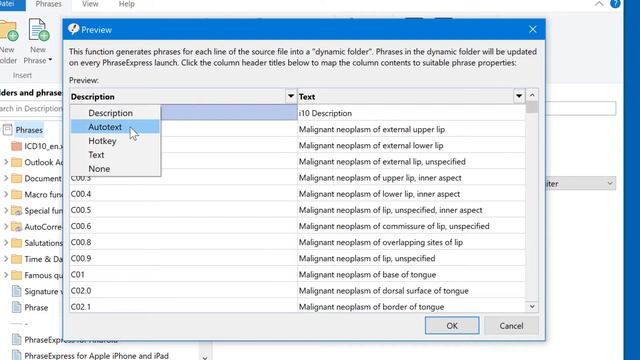Click the Famous quotes folder icon
The height and width of the screenshot is (360, 640).
pyautogui.click(x=16, y=275)
